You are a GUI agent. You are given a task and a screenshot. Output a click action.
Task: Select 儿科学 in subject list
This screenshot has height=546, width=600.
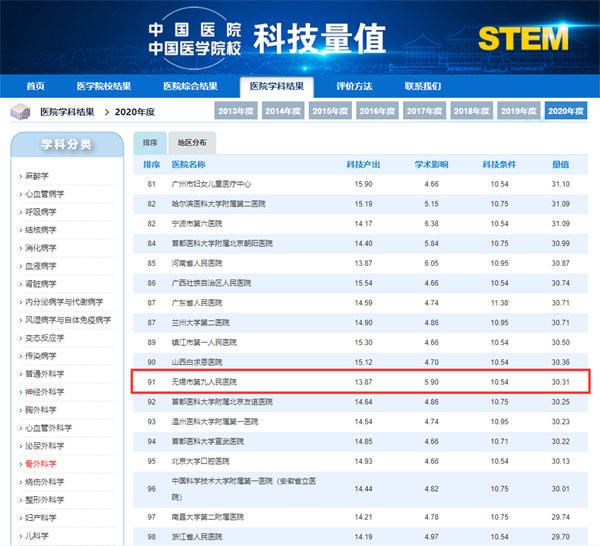[x=37, y=536]
